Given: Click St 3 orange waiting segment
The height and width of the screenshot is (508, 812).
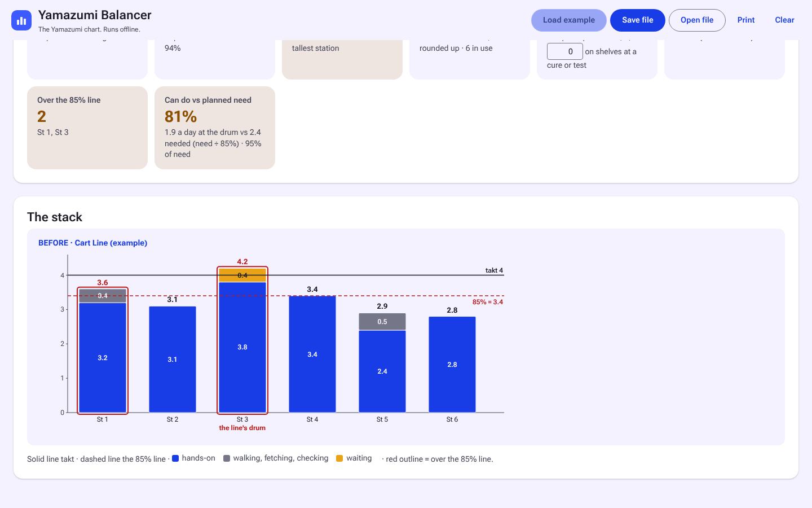Looking at the screenshot, I should click(242, 275).
